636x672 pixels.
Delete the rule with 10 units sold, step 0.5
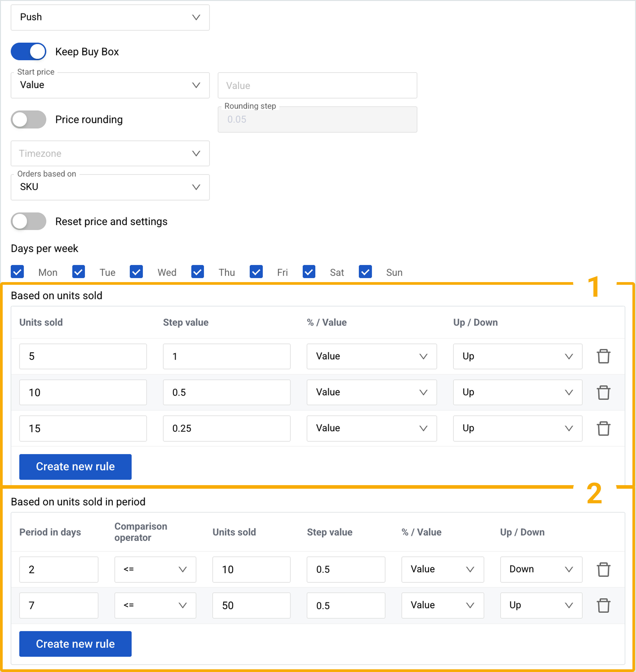point(603,392)
